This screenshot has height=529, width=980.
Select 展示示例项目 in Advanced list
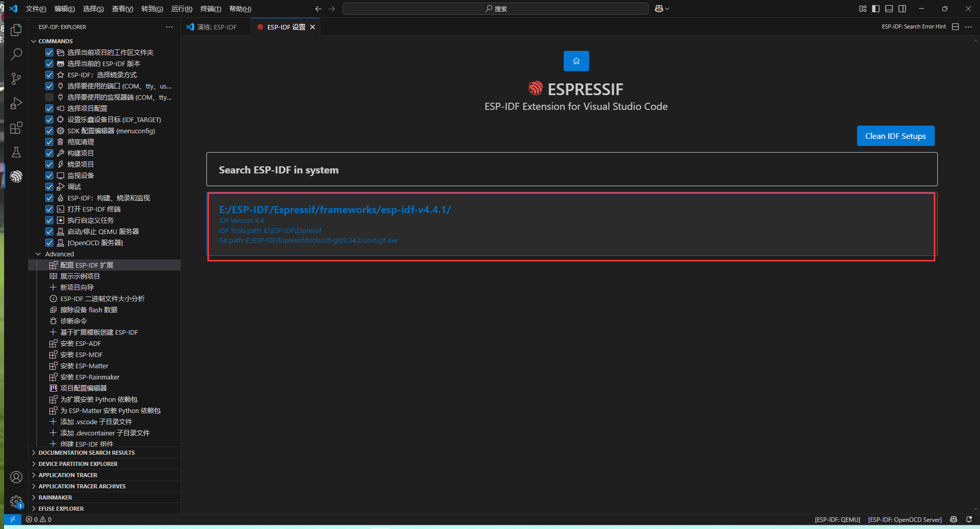(105, 276)
